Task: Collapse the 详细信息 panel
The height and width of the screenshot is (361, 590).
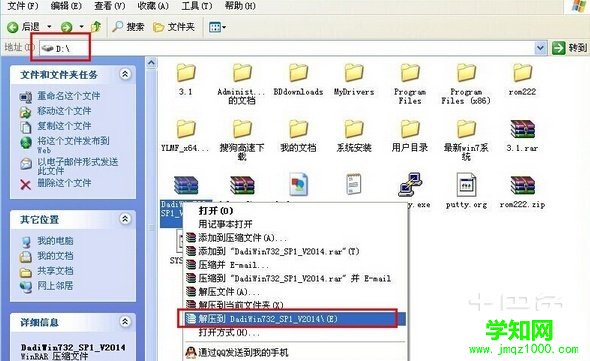Action: pos(125,321)
